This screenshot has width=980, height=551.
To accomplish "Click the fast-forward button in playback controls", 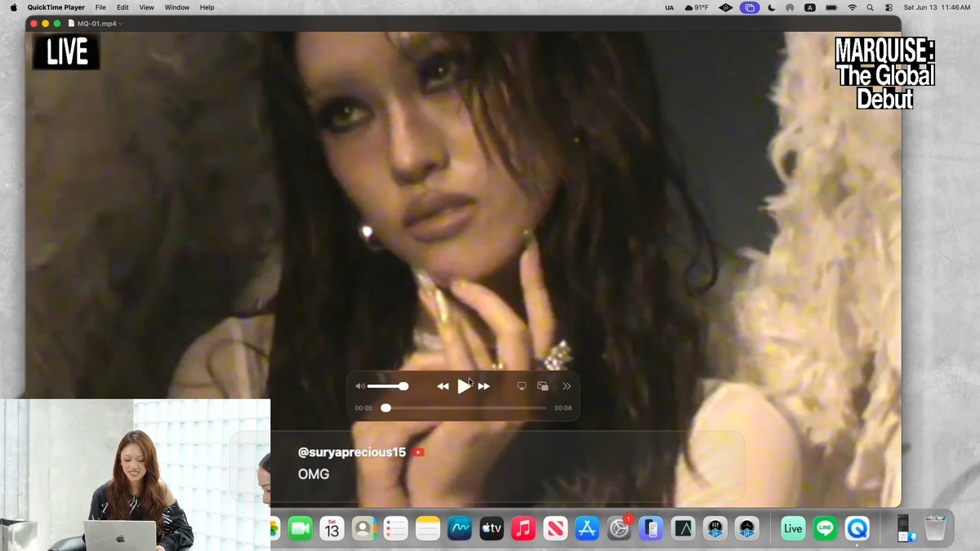I will click(484, 386).
